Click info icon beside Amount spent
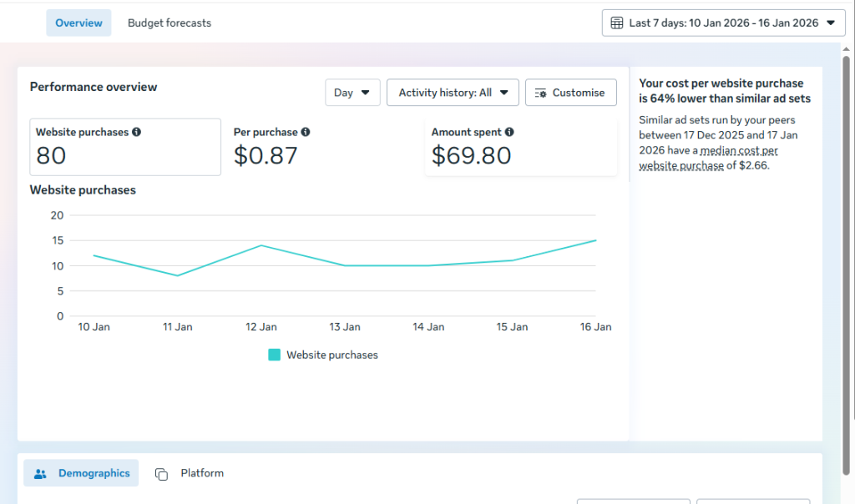This screenshot has height=504, width=855. [509, 132]
